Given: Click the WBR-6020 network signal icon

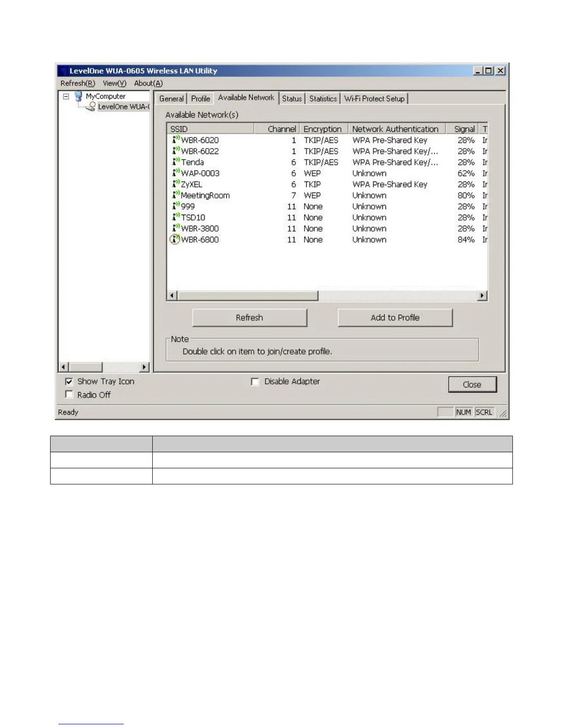Looking at the screenshot, I should 176,139.
